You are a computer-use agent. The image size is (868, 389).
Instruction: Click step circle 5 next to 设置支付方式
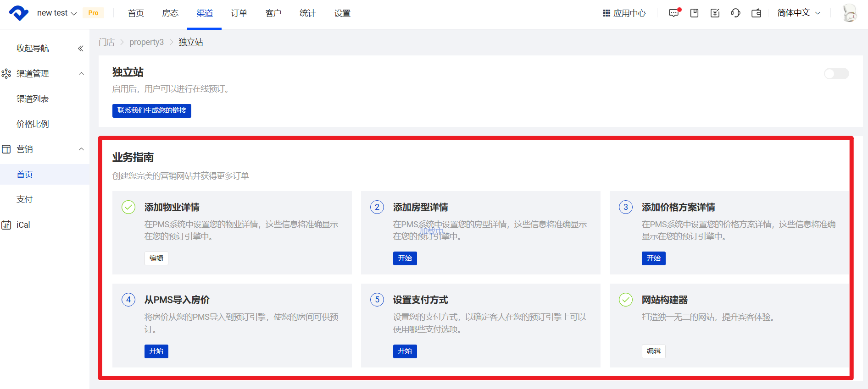point(377,300)
